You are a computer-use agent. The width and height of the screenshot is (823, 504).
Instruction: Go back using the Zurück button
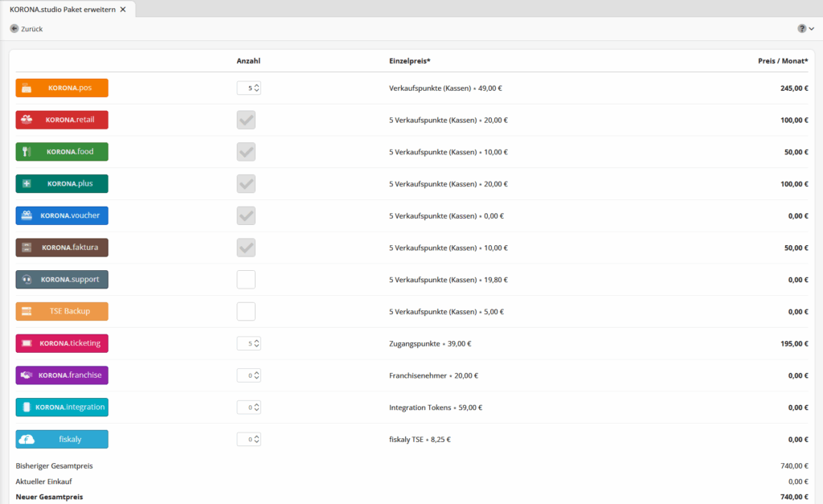[27, 29]
